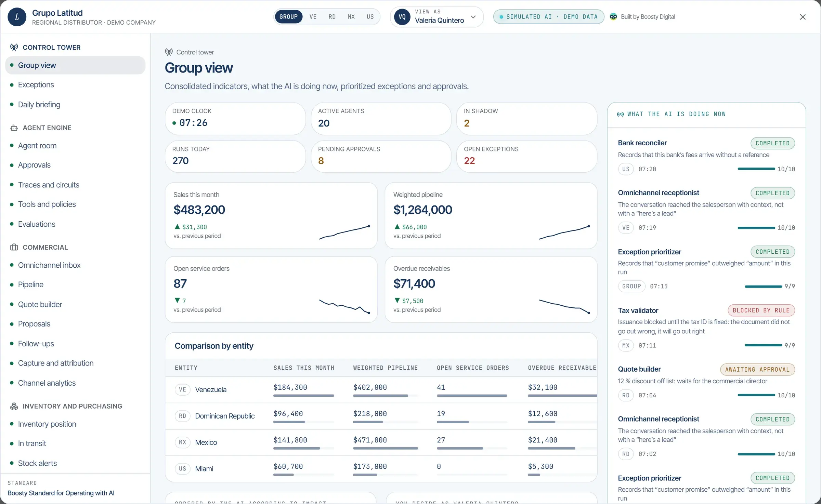The width and height of the screenshot is (821, 504).
Task: Go to Agent room
Action: pyautogui.click(x=75, y=146)
